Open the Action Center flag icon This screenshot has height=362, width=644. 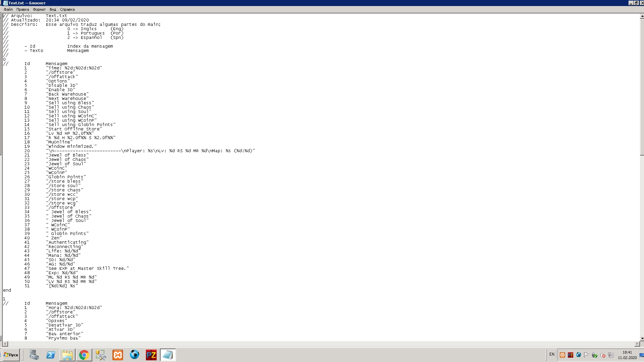[586, 355]
